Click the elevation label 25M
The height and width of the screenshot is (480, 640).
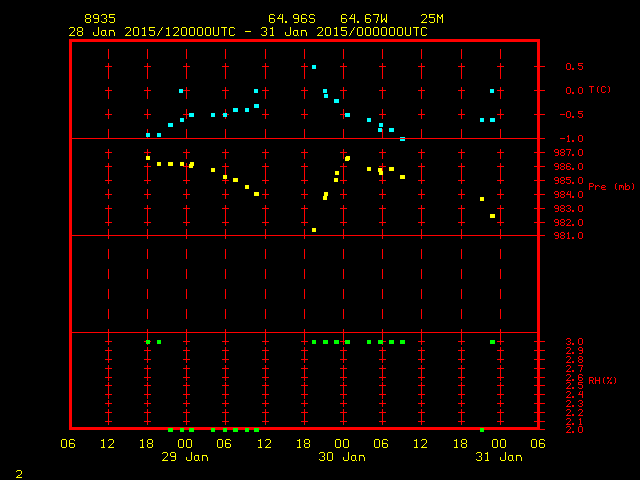(x=432, y=19)
